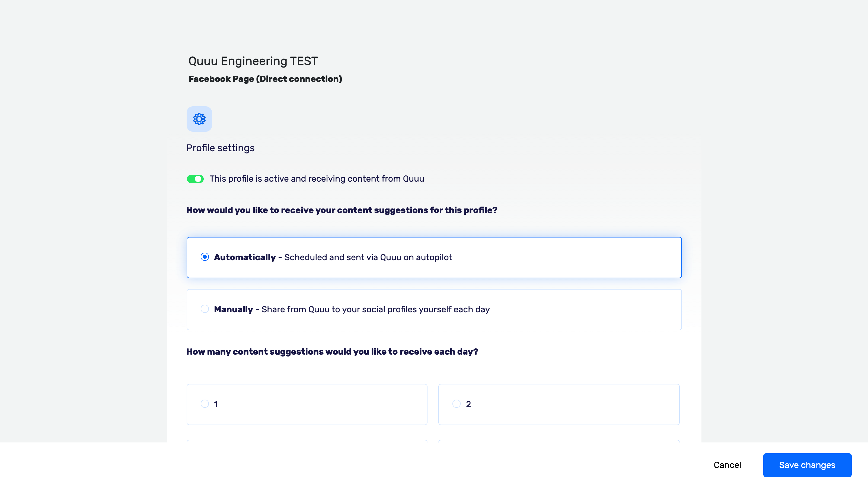Click the Profile settings gear icon
The height and width of the screenshot is (488, 868).
click(199, 119)
